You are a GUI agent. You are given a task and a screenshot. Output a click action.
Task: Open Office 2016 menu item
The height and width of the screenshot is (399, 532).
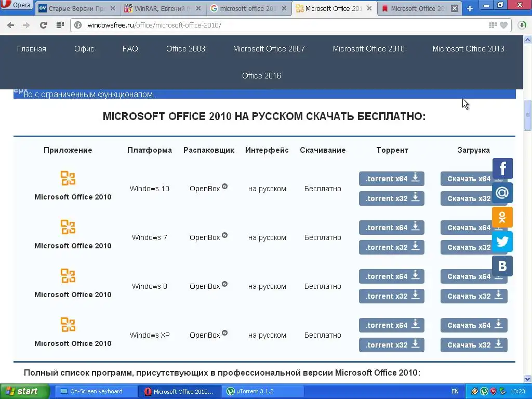point(261,76)
